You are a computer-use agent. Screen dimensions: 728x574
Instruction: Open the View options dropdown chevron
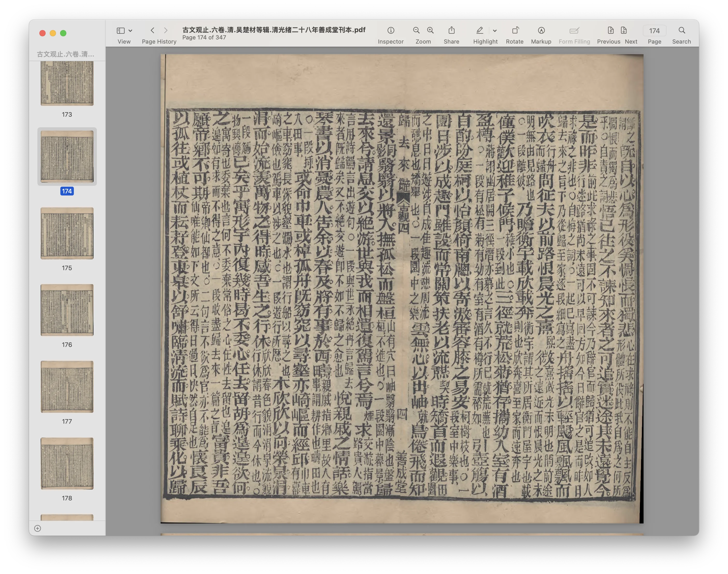(x=131, y=30)
